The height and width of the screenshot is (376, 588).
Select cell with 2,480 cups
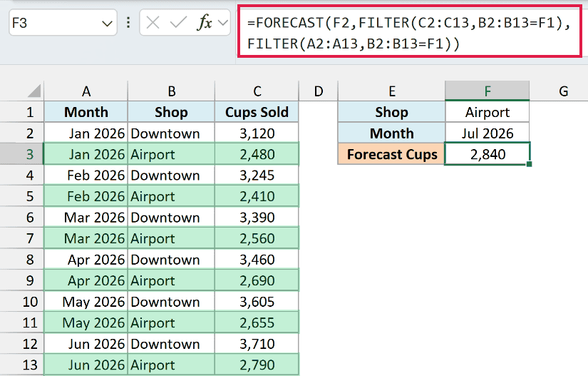point(257,154)
